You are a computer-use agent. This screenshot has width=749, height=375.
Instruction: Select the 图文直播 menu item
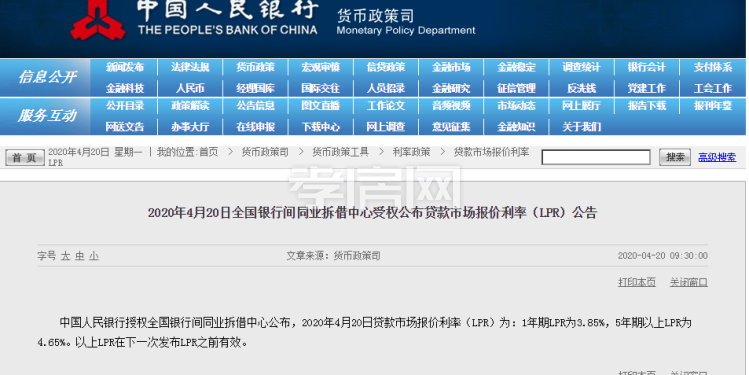[321, 106]
